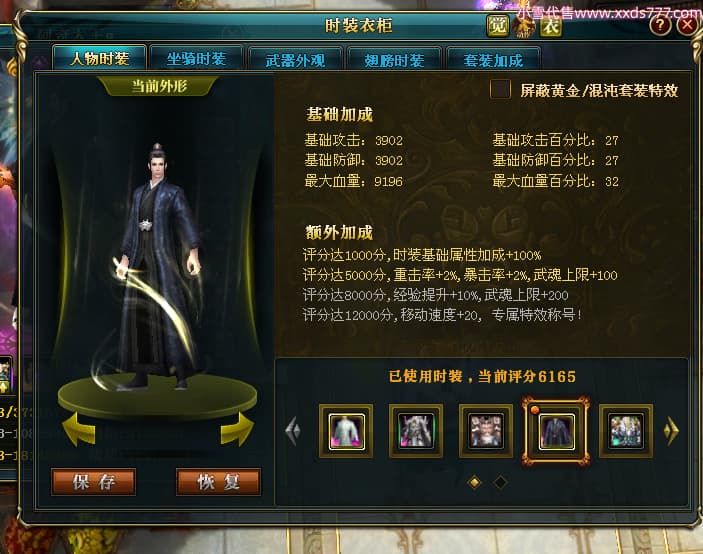Rotate character right with yellow arrow
The width and height of the screenshot is (703, 554).
237,430
